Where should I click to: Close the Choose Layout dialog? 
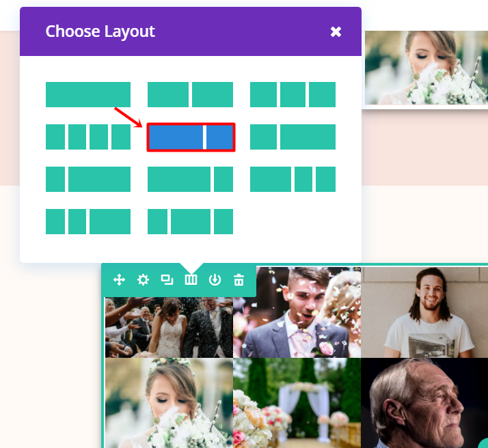point(336,31)
